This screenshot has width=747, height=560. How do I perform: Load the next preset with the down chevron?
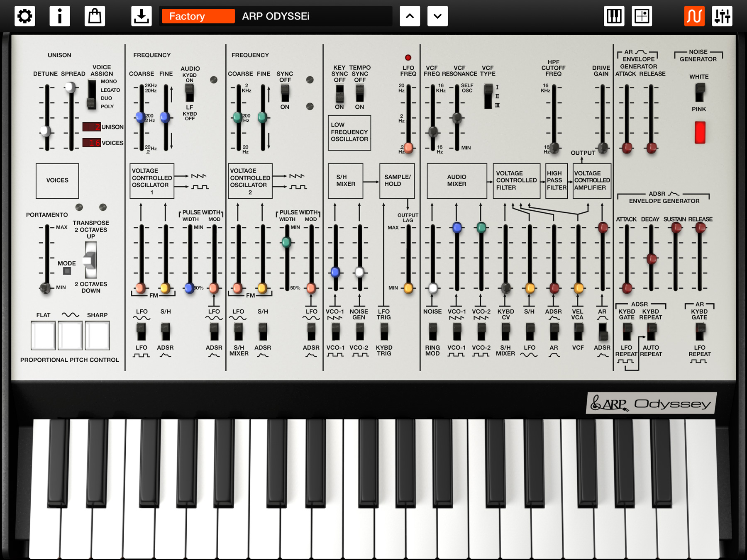click(x=437, y=16)
